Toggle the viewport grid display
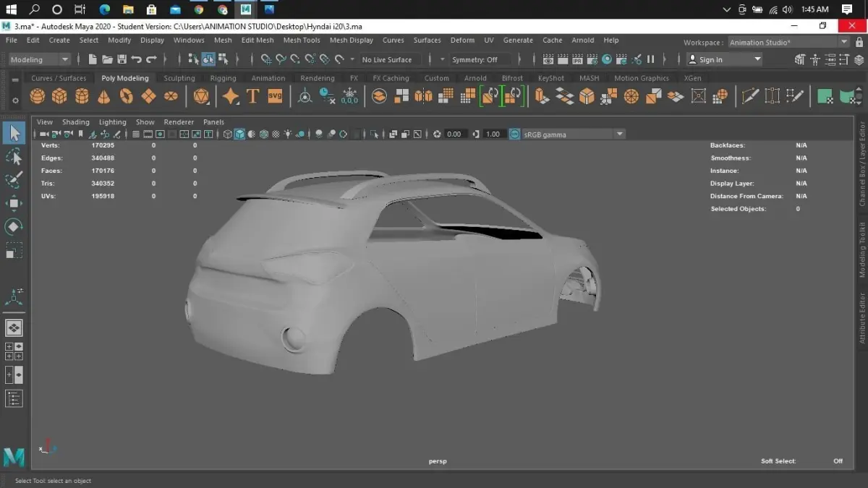Image resolution: width=868 pixels, height=488 pixels. (136, 134)
